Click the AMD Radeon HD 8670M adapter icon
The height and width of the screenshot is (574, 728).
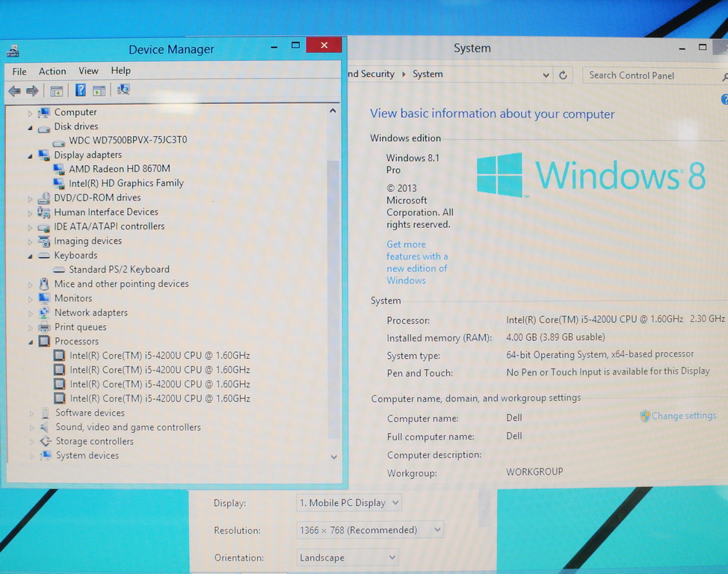click(59, 169)
